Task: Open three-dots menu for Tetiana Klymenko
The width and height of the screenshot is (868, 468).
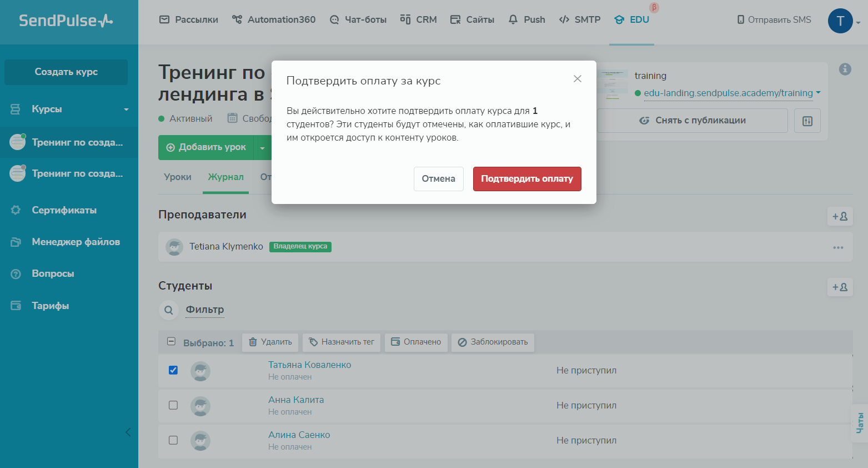Action: tap(838, 247)
